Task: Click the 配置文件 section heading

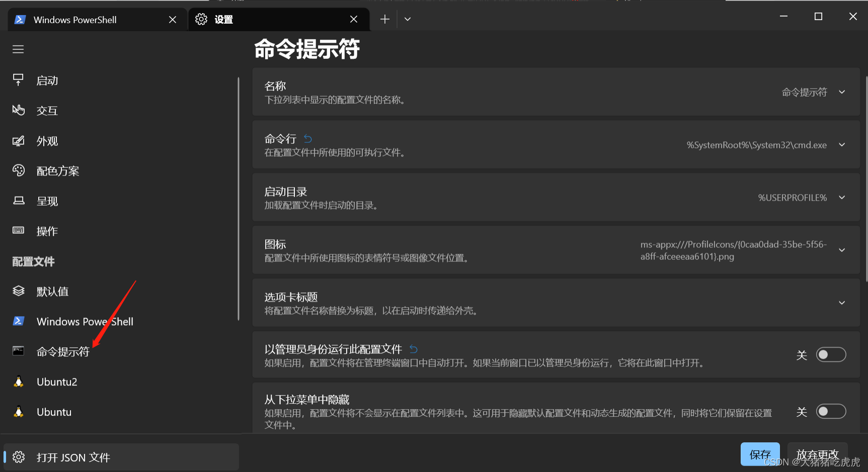Action: coord(33,261)
